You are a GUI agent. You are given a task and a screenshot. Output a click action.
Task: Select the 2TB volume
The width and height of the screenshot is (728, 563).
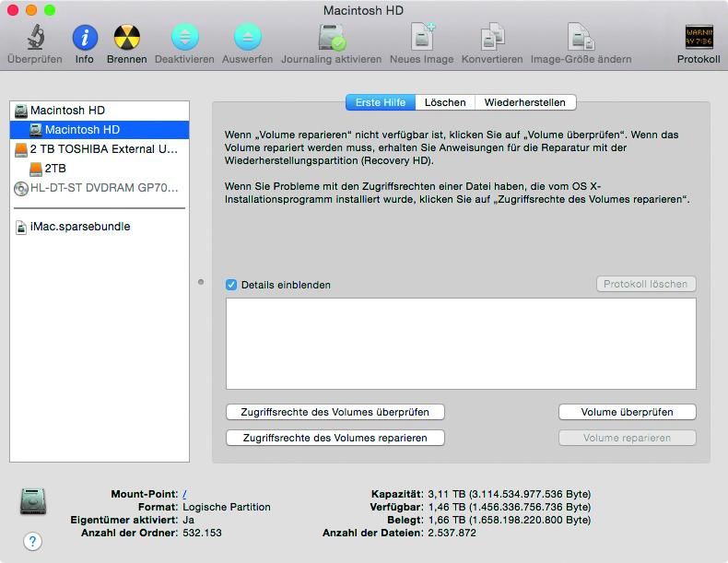pyautogui.click(x=100, y=169)
